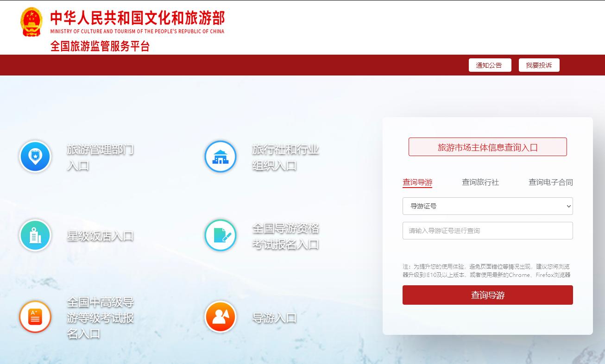Screen dimensions: 605x364
Task: Click the 星级饭店入口 hotel icon
Action: click(35, 235)
